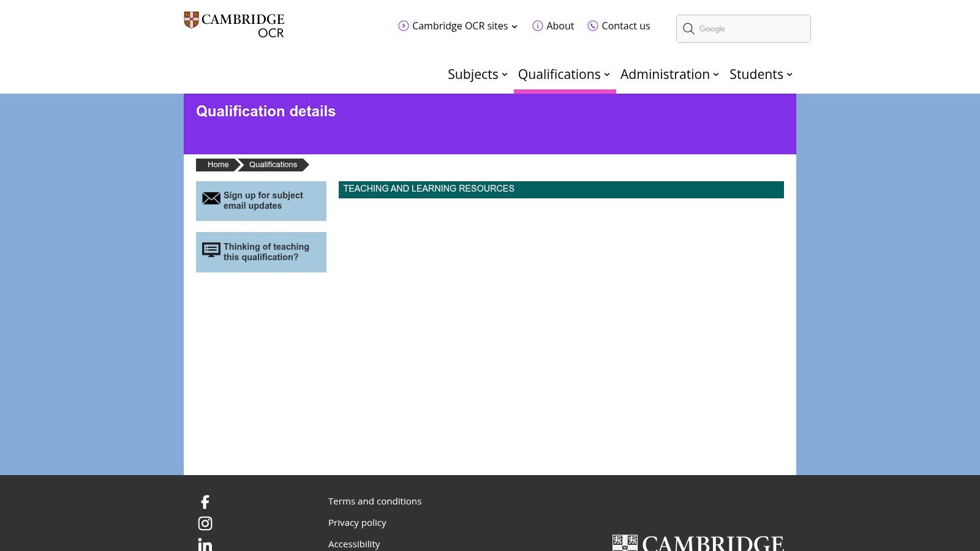Select the Qualifications breadcrumb
Image resolution: width=980 pixels, height=551 pixels.
point(273,165)
